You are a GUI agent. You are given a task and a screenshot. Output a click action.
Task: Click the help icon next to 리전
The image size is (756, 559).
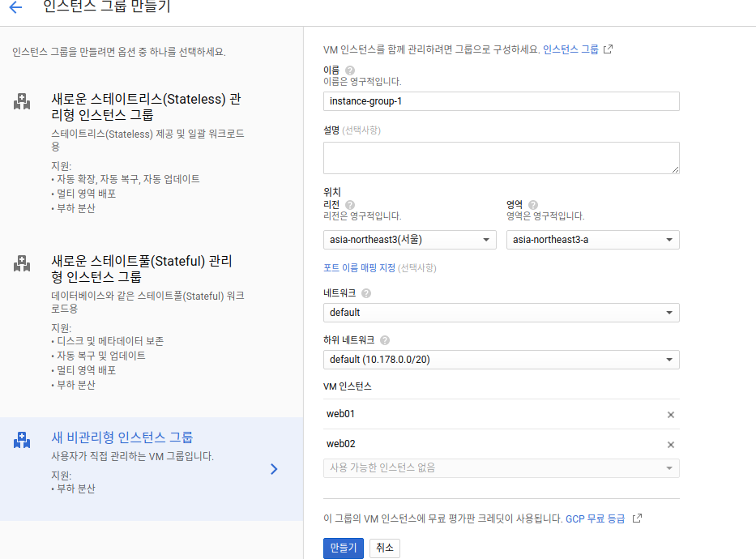tap(350, 205)
